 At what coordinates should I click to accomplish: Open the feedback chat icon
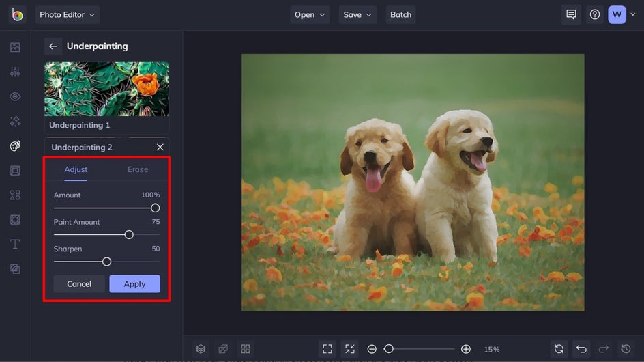point(571,14)
